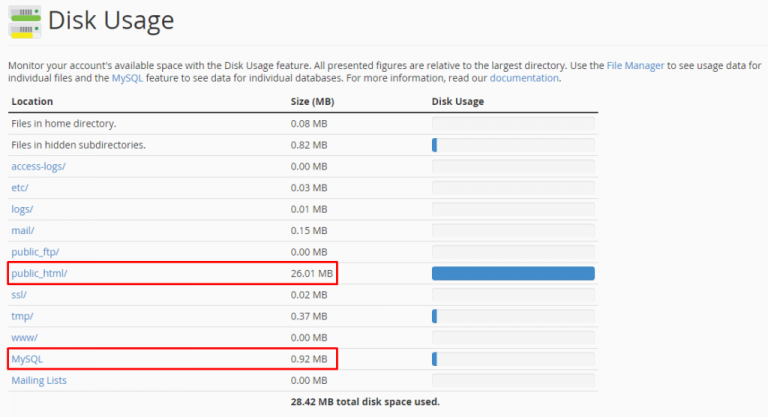Open the mail/ directory link
Image resolution: width=768 pixels, height=417 pixels.
point(23,230)
